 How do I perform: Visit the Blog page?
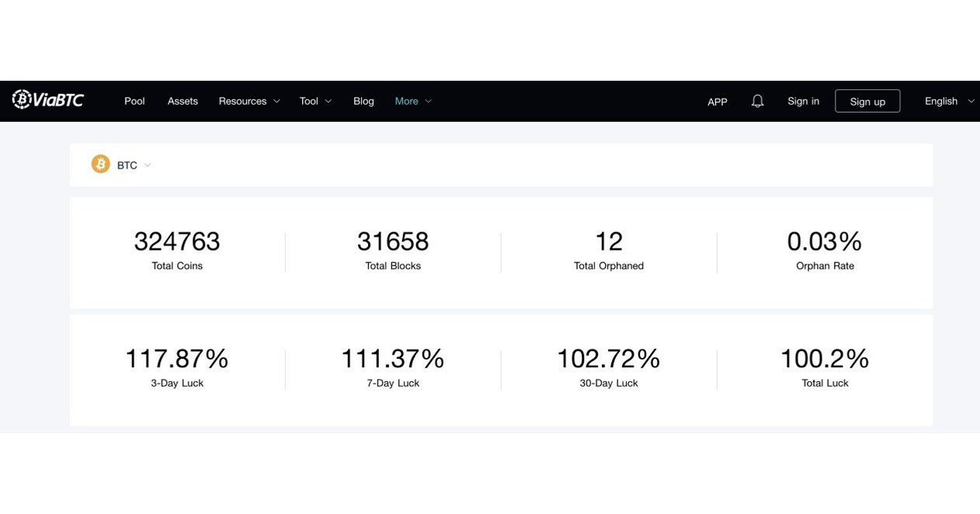point(363,99)
